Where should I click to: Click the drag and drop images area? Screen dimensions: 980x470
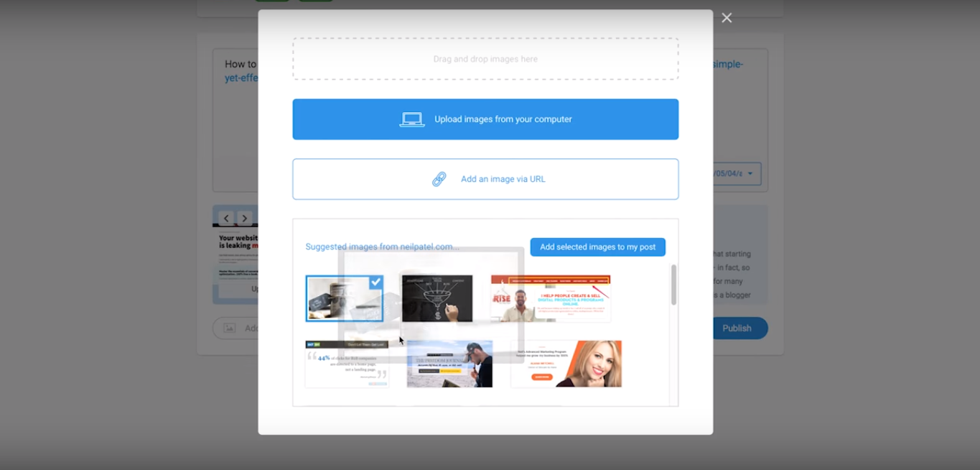pyautogui.click(x=485, y=58)
